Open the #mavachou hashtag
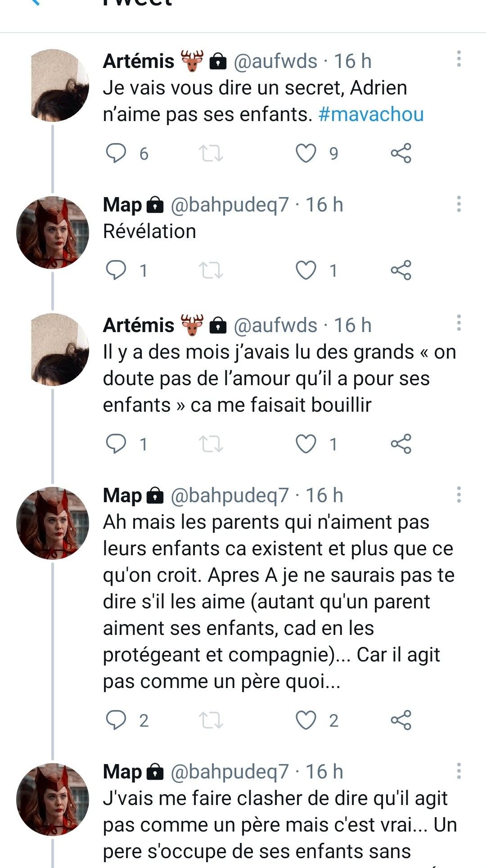Image resolution: width=486 pixels, height=868 pixels. coord(371,114)
